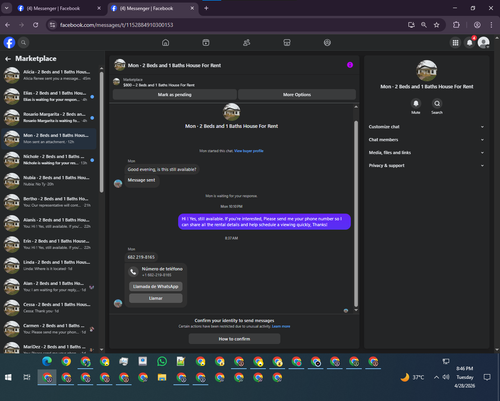Click How to confirm button
This screenshot has width=500, height=401.
pos(234,339)
